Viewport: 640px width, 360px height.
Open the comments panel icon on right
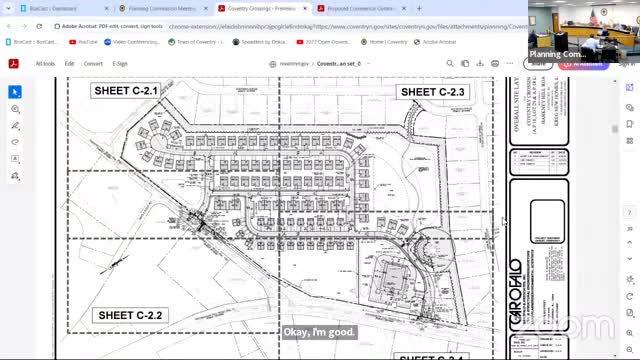click(x=629, y=107)
